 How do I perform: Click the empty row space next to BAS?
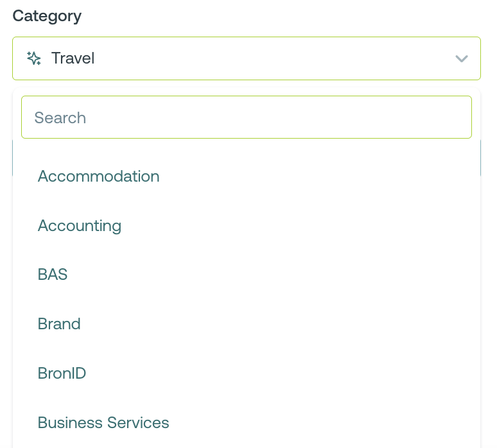[289, 275]
